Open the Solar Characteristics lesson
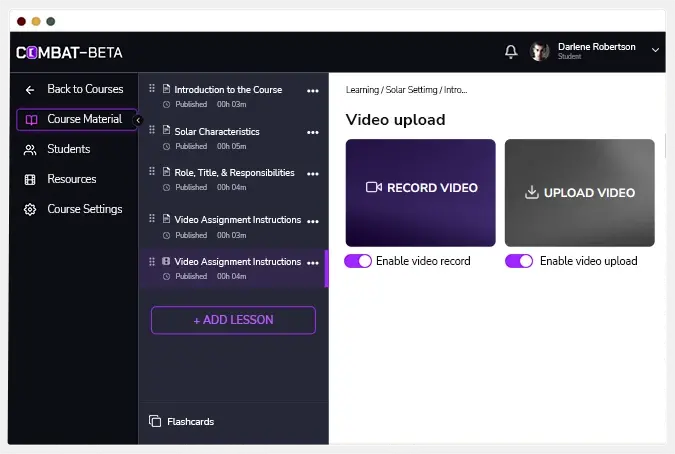This screenshot has width=675, height=454. [x=217, y=132]
